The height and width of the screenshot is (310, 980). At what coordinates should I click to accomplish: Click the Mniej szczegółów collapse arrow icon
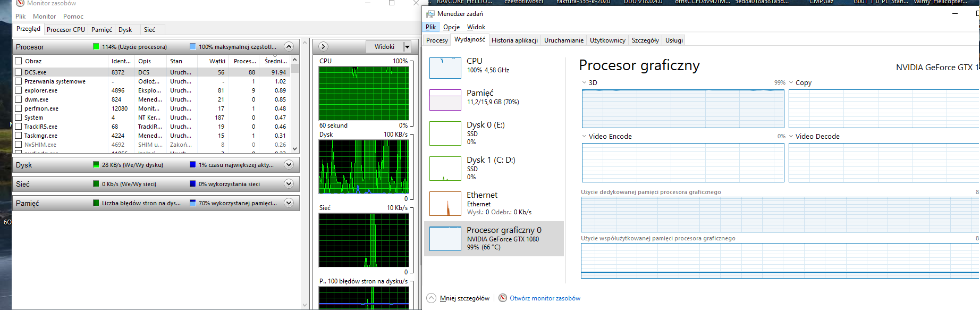coord(432,298)
